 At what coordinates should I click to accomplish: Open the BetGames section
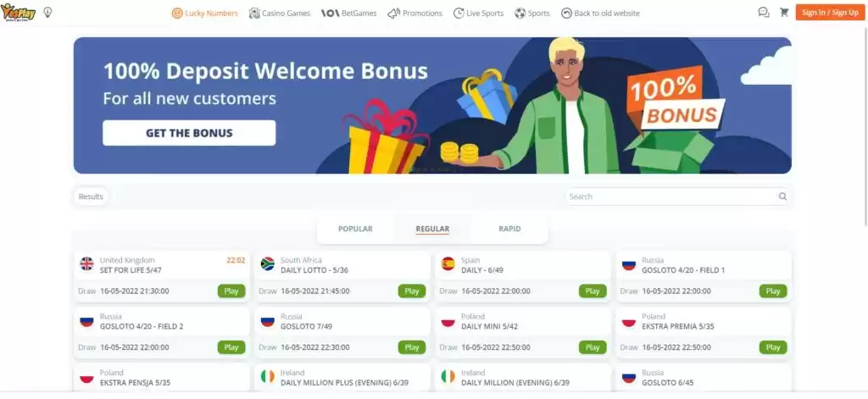(348, 14)
